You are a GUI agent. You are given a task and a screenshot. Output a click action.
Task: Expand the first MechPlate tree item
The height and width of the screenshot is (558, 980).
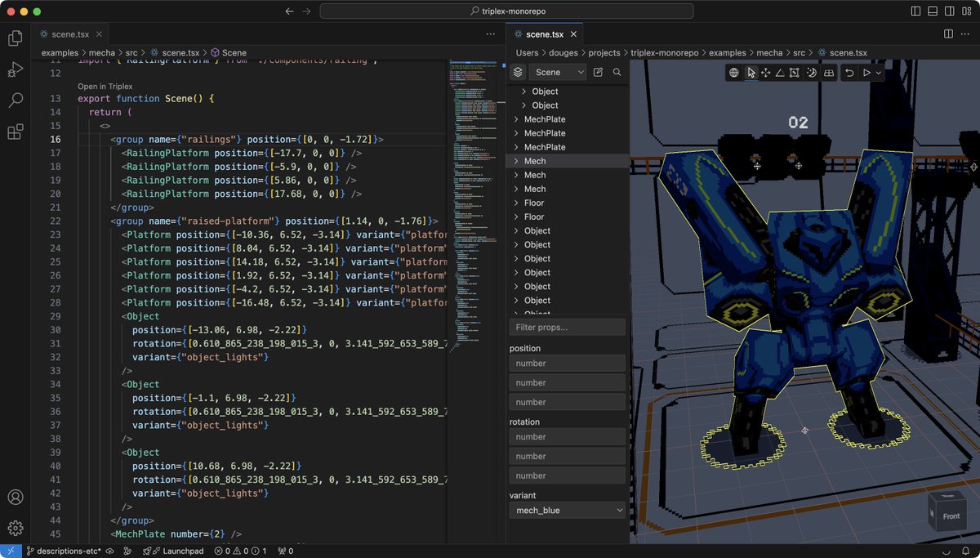click(516, 119)
